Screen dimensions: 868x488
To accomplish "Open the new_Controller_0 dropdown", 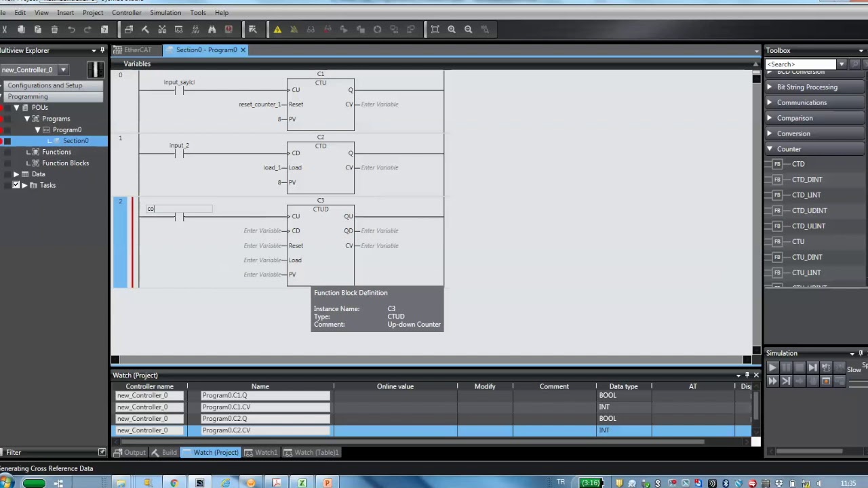I will [63, 70].
